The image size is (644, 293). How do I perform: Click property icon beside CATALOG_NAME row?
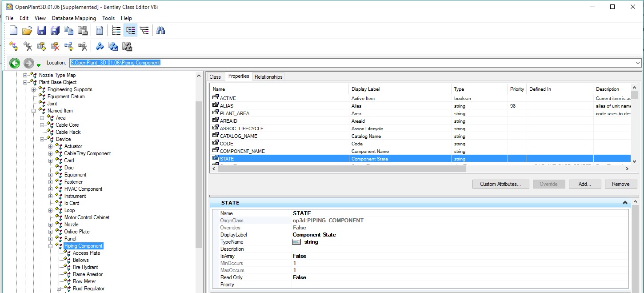pos(216,136)
